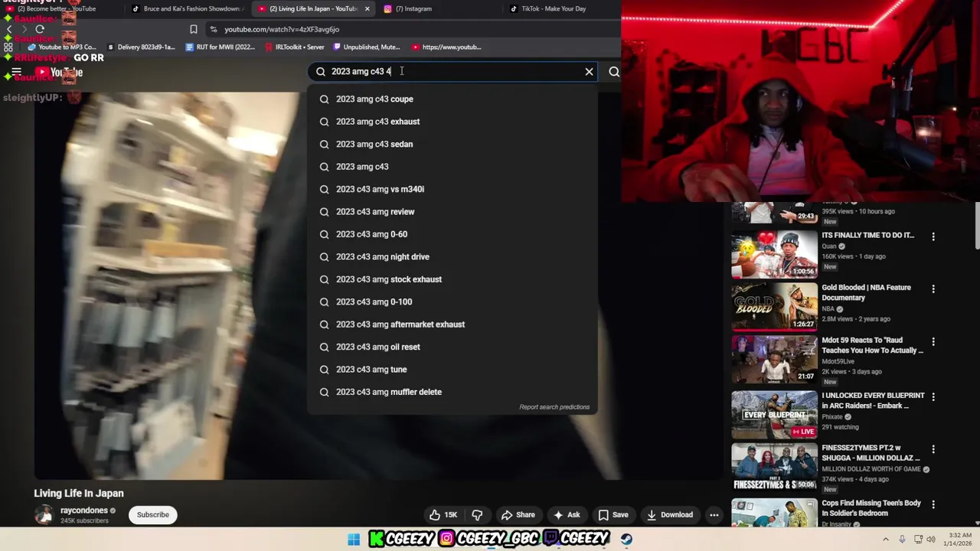This screenshot has height=551, width=980.
Task: Reload the page with the refresh icon
Action: [x=40, y=29]
